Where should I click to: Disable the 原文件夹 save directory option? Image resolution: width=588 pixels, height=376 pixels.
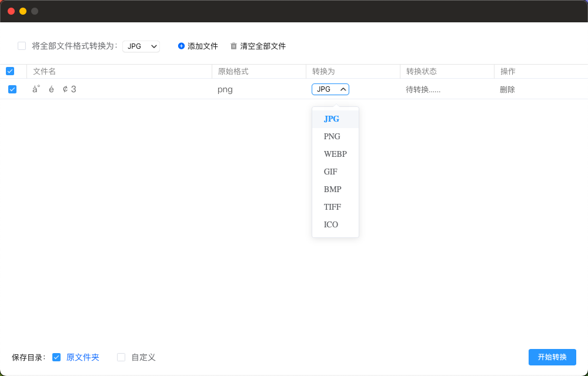pos(56,357)
